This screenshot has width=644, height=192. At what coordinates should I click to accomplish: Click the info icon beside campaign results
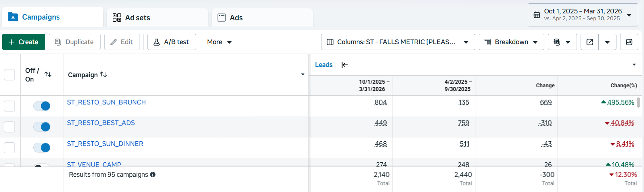pyautogui.click(x=153, y=175)
